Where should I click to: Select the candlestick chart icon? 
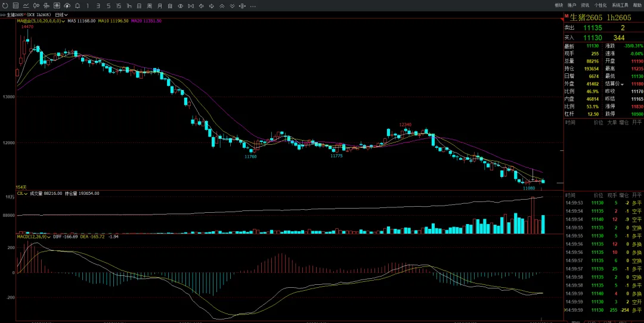click(x=36, y=6)
